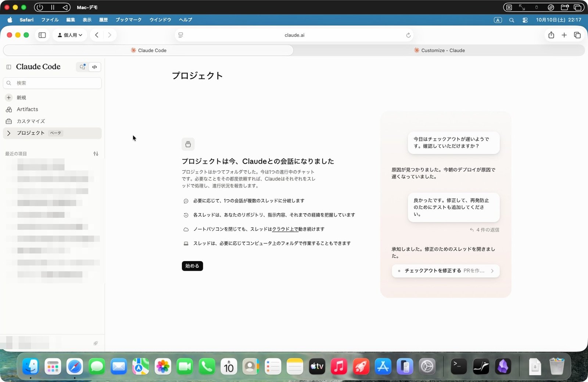Screen dimensions: 588x382
Task: Open System Settings from the Dock
Action: [427, 367]
